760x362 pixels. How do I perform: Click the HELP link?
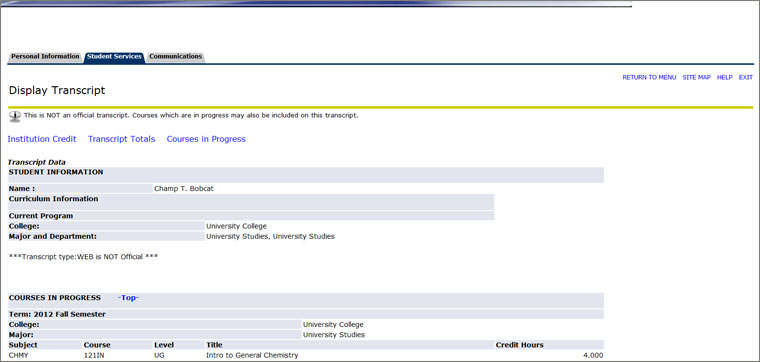pos(725,78)
